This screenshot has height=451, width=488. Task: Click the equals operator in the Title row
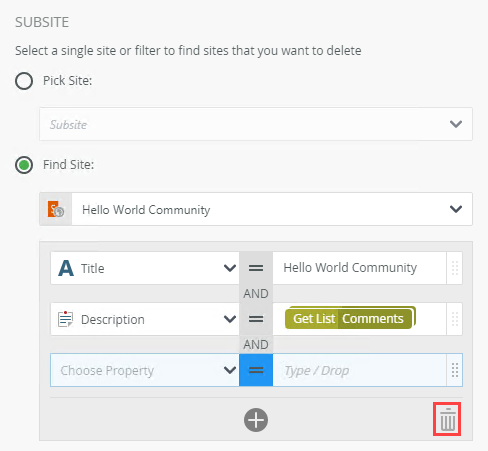tap(256, 268)
